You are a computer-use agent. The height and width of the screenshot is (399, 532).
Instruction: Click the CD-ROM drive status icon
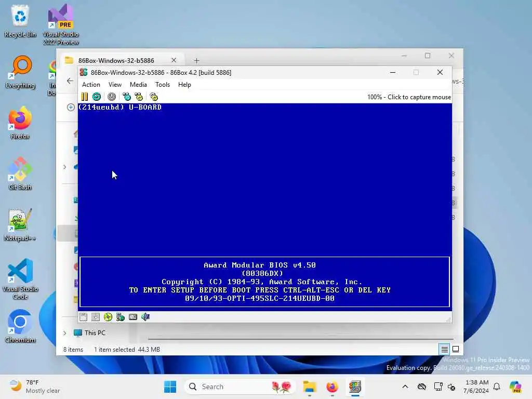(108, 317)
